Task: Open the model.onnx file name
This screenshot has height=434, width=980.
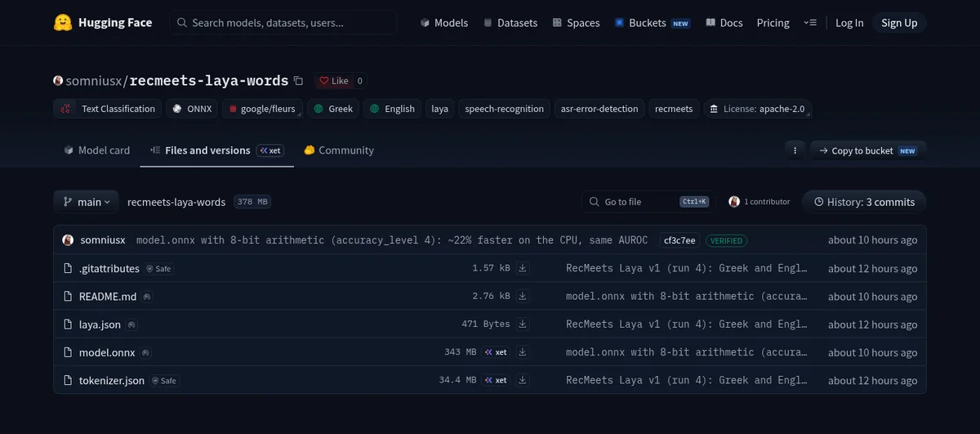Action: pyautogui.click(x=107, y=352)
